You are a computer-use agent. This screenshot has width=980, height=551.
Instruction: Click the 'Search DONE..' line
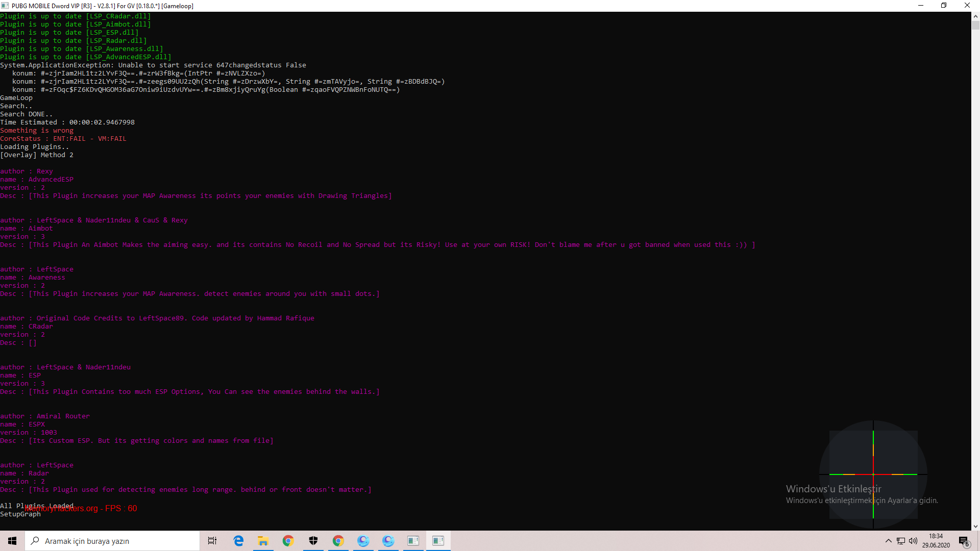tap(27, 114)
